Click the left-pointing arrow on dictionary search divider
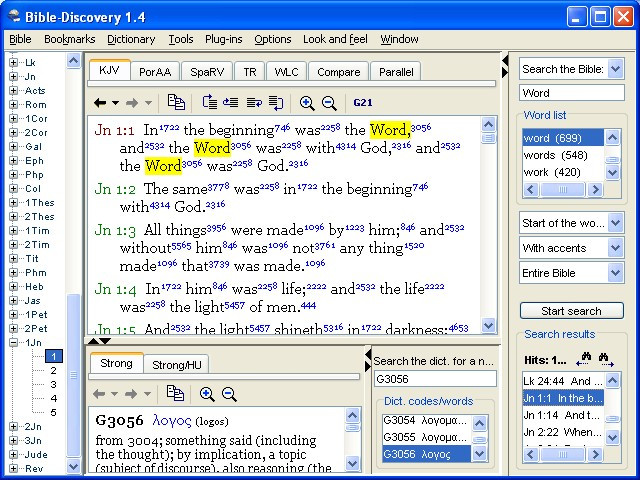 [368, 353]
